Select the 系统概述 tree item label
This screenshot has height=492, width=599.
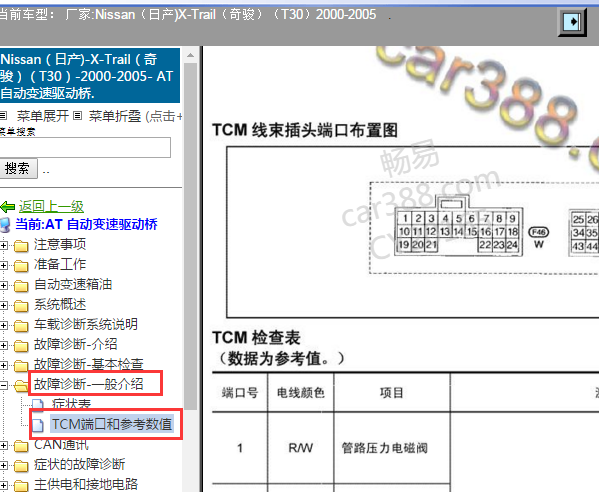60,304
